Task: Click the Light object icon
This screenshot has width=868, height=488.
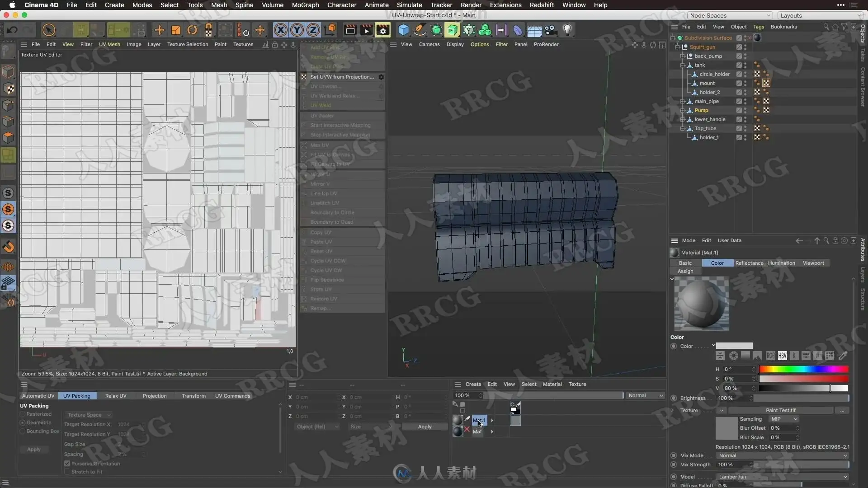Action: coord(567,30)
